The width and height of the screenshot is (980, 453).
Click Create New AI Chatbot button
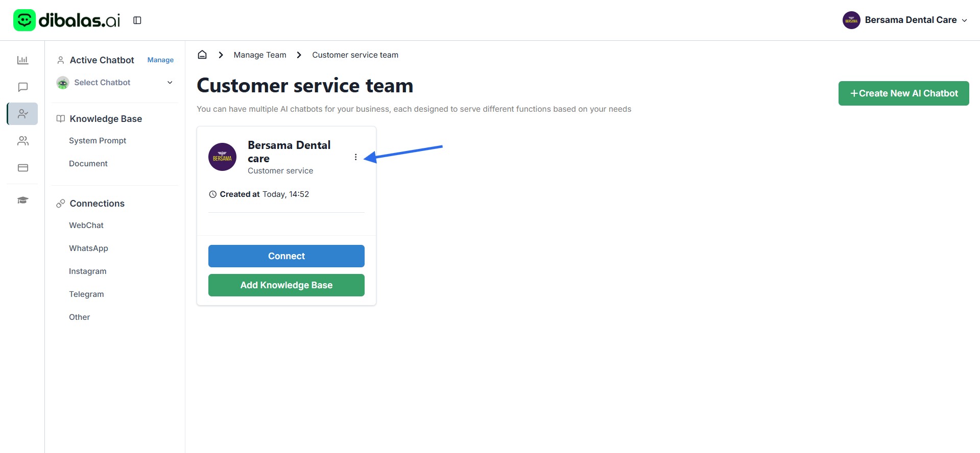click(903, 93)
